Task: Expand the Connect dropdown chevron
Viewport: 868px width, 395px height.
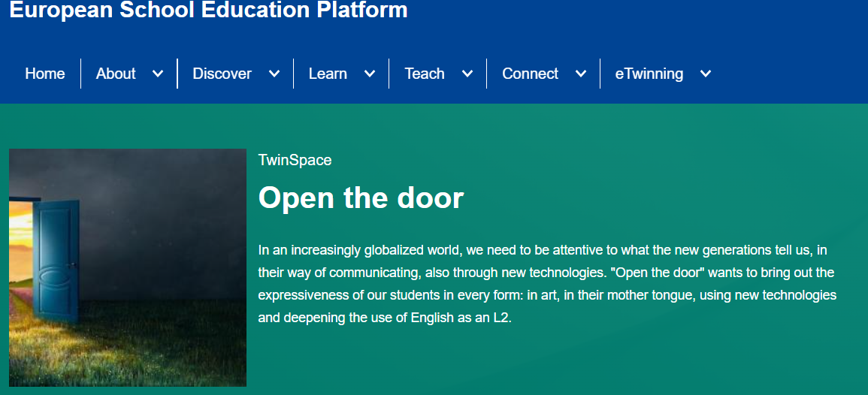Action: tap(581, 74)
